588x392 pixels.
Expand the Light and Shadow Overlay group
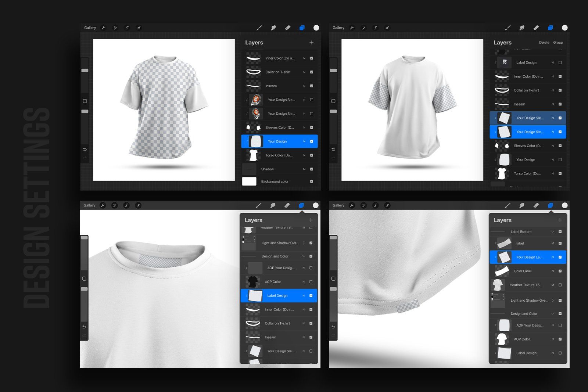(304, 243)
